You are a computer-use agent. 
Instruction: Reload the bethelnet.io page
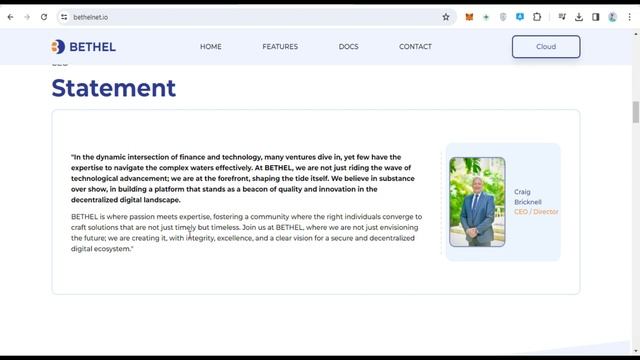44,17
